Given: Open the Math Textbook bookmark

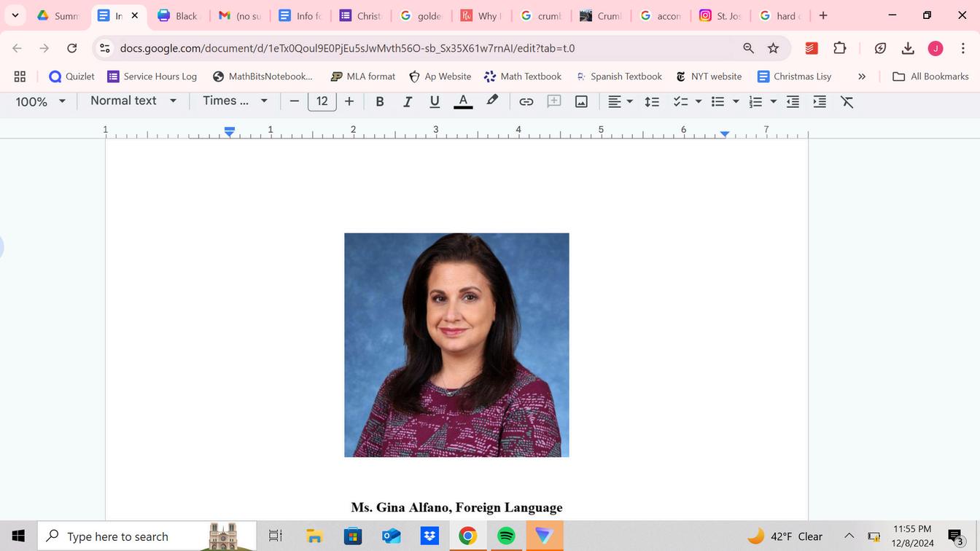Looking at the screenshot, I should coord(523,76).
